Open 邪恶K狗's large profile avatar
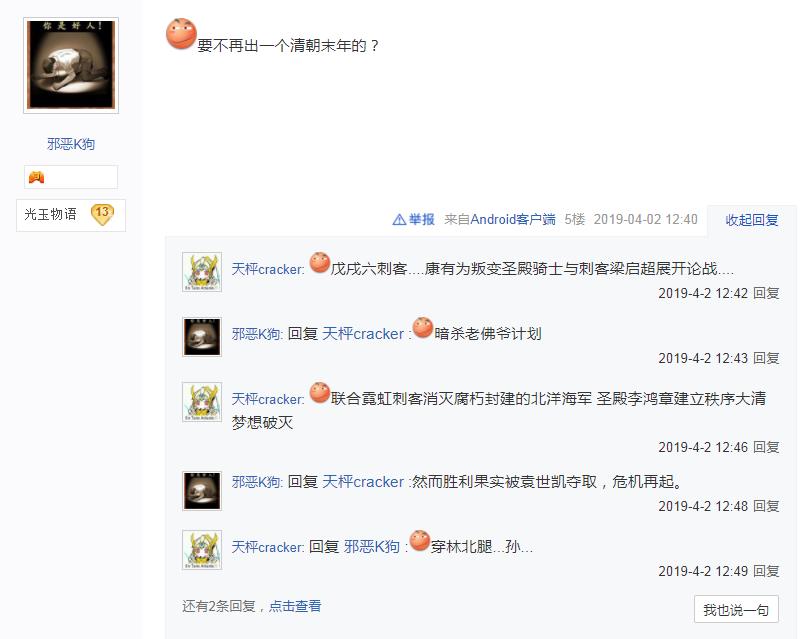Image resolution: width=808 pixels, height=639 pixels. click(x=71, y=65)
